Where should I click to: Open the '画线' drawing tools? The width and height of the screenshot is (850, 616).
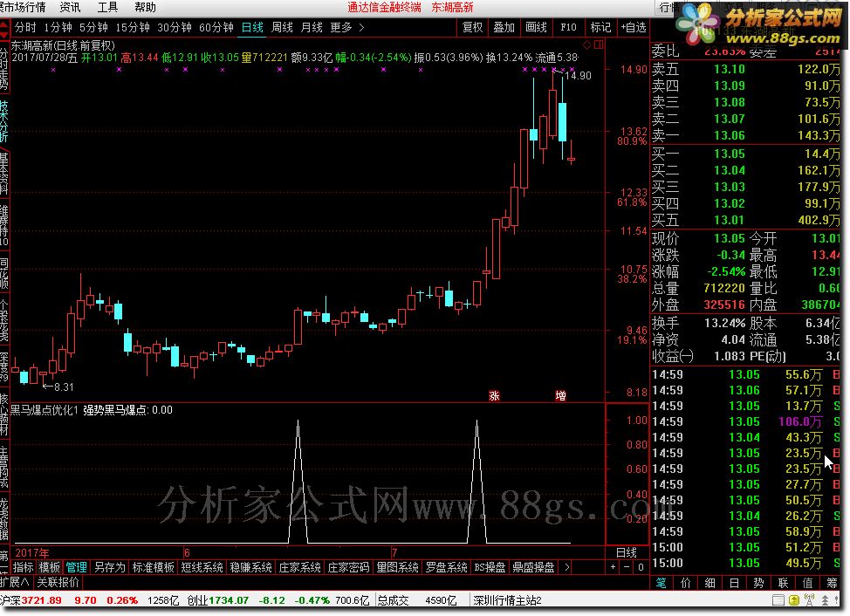(x=536, y=27)
